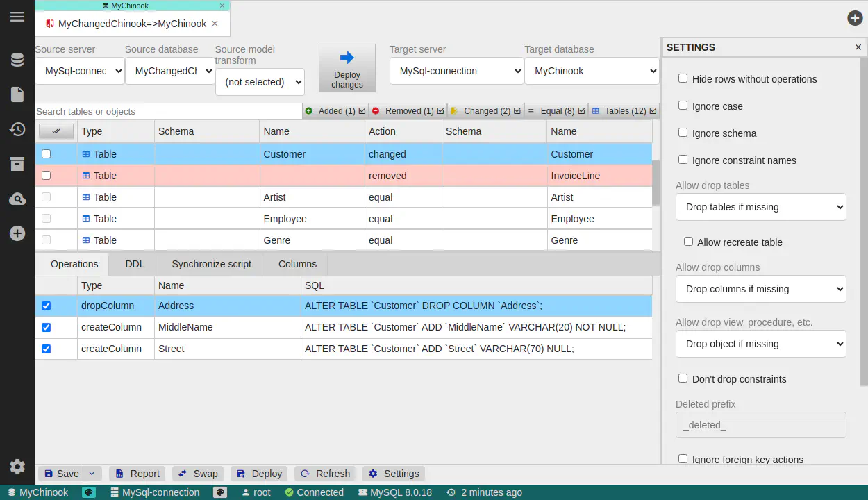Viewport: 868px width, 500px height.
Task: Click the Search tables or objects field
Action: pos(168,111)
